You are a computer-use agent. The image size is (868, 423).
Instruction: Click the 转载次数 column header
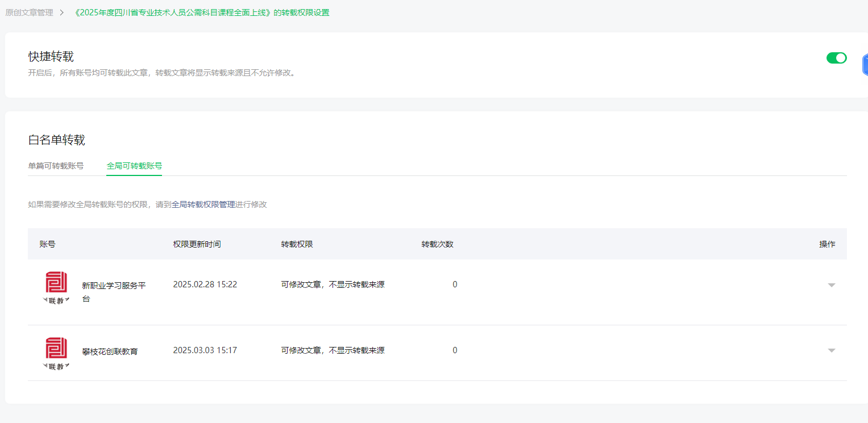tap(437, 244)
